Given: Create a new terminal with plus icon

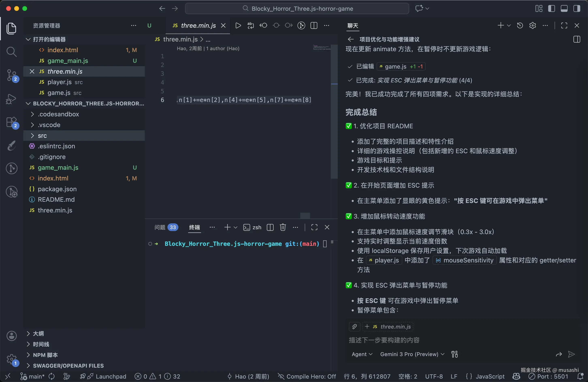Looking at the screenshot, I should [x=228, y=227].
